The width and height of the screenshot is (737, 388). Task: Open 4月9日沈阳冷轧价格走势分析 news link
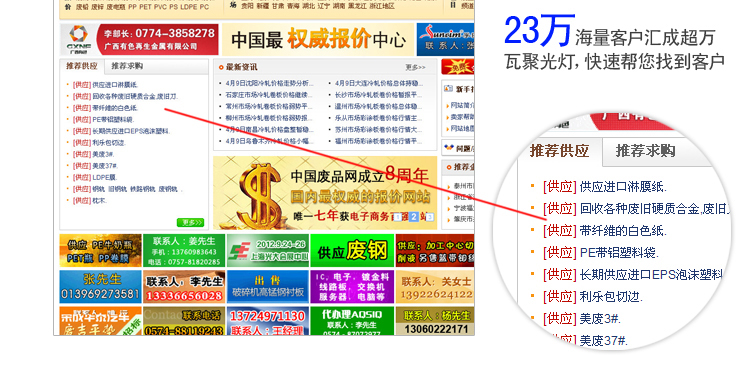coord(269,83)
